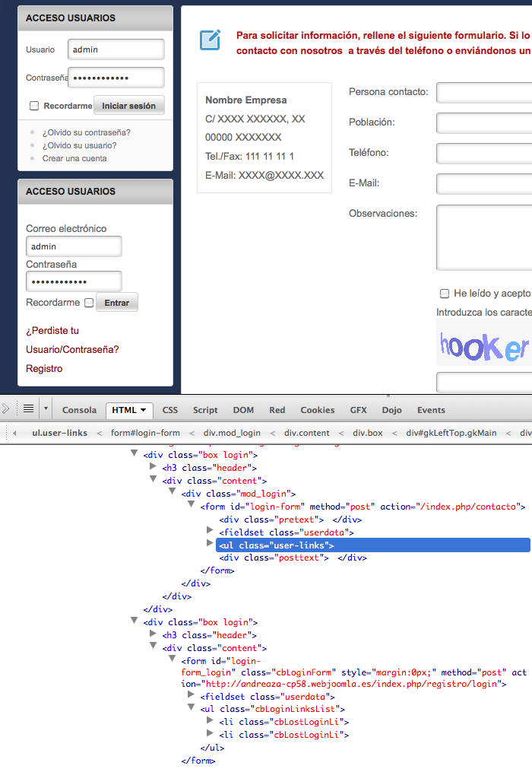Viewport: 532px width, 769px height.
Task: Open the Events tab
Action: [x=431, y=410]
